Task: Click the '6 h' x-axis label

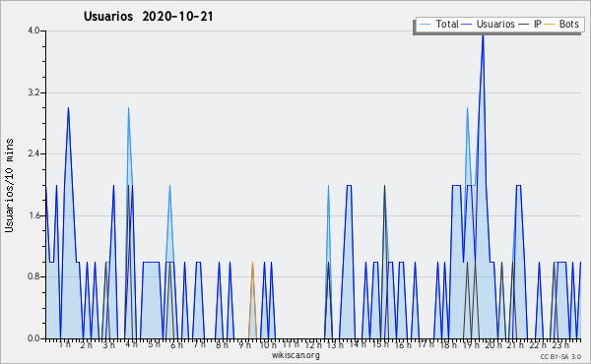Action: [176, 345]
